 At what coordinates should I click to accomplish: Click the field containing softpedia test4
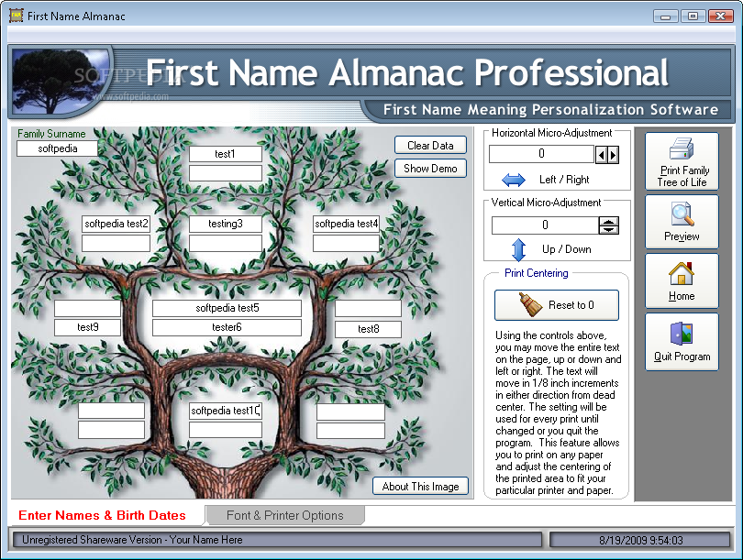347,224
